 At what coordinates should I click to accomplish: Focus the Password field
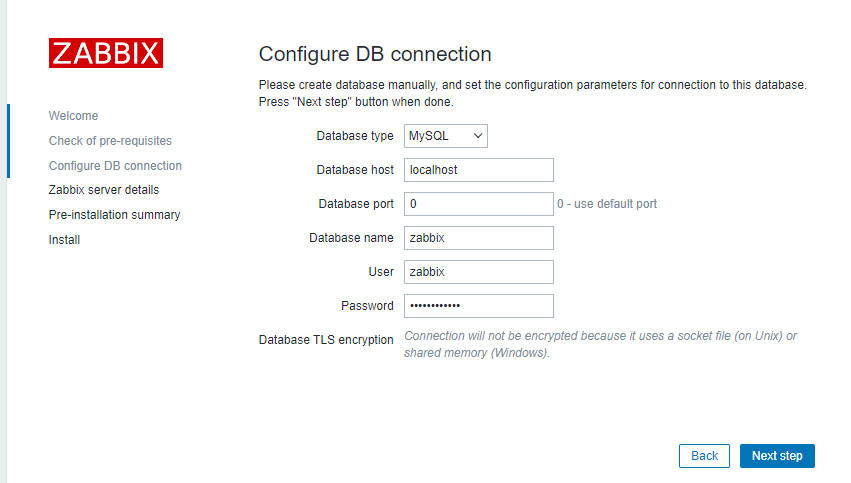tap(478, 306)
